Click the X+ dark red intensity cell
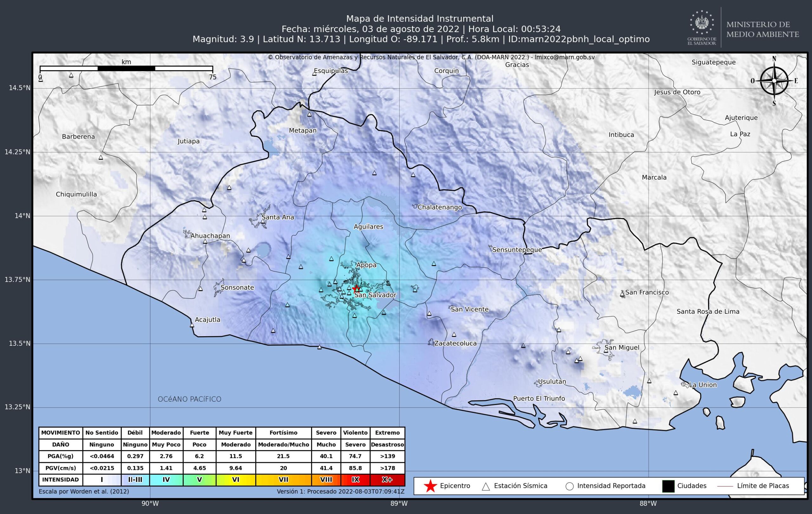This screenshot has height=514, width=812. click(x=387, y=480)
